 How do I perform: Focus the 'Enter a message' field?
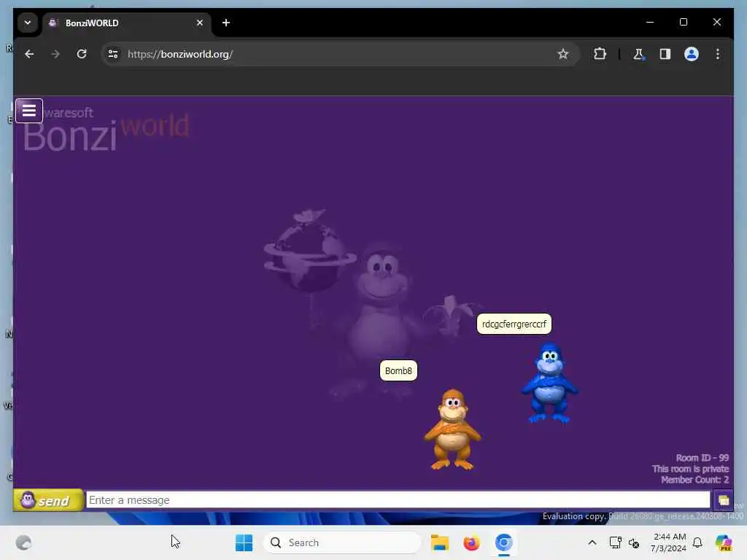pyautogui.click(x=398, y=500)
